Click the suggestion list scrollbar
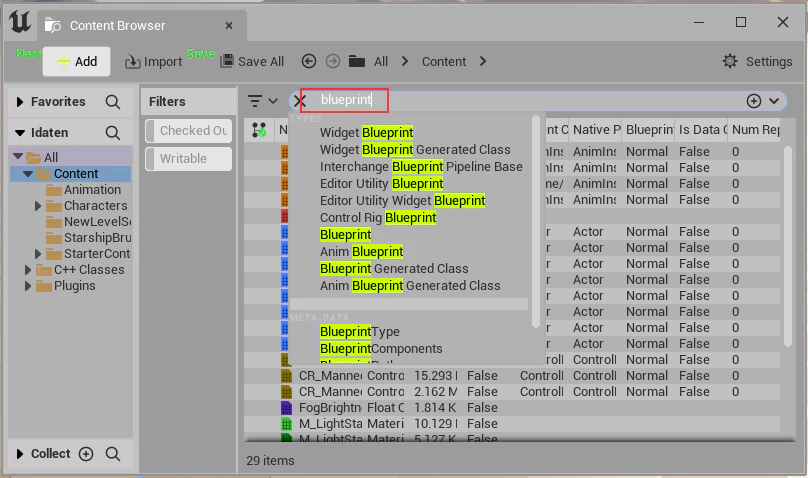Image resolution: width=808 pixels, height=478 pixels. click(x=535, y=221)
